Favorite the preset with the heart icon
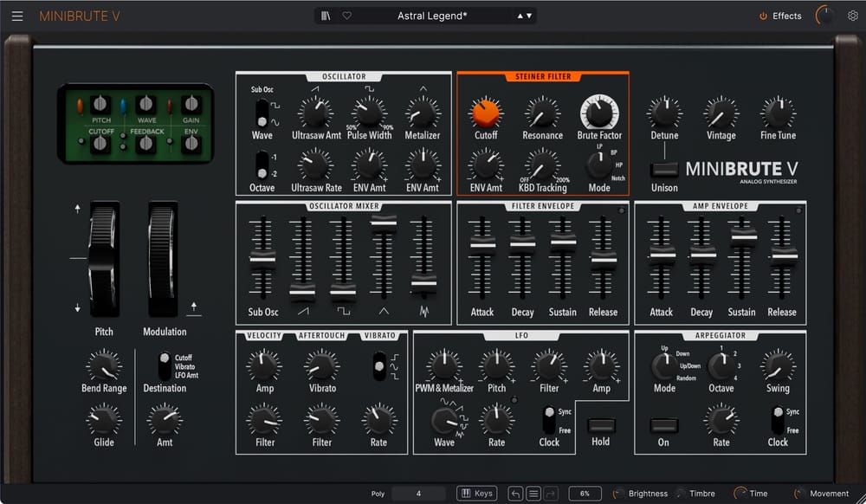 pos(347,16)
